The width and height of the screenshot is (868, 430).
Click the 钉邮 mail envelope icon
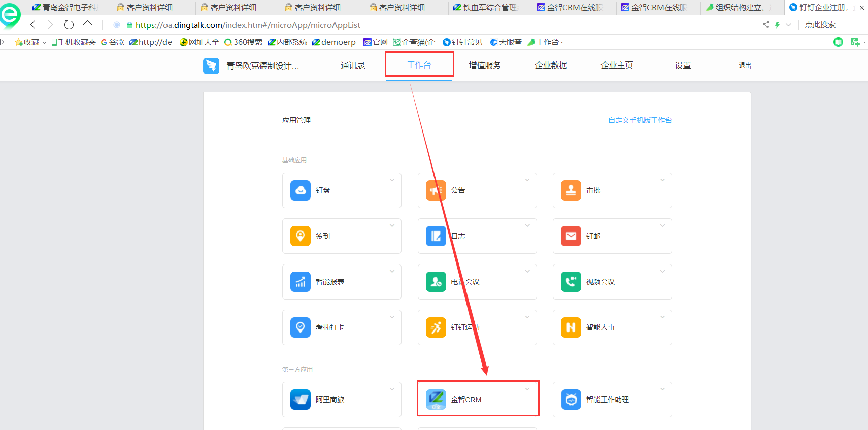pyautogui.click(x=571, y=236)
